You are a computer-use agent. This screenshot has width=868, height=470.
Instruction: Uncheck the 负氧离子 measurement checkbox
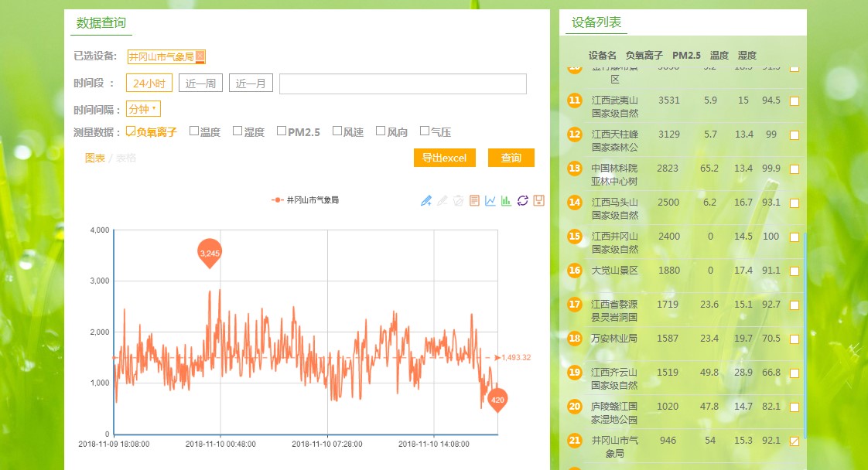point(131,131)
